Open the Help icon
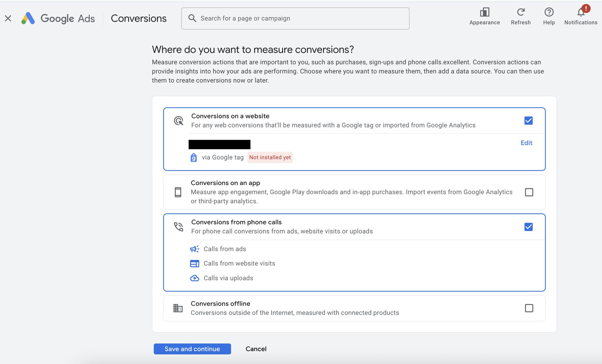 [549, 12]
